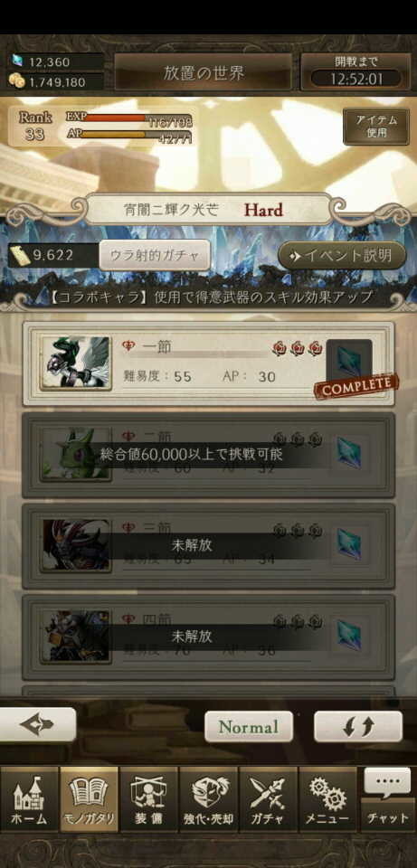
Task: Tap the 四節 stage character thumbnail
Action: [76, 637]
